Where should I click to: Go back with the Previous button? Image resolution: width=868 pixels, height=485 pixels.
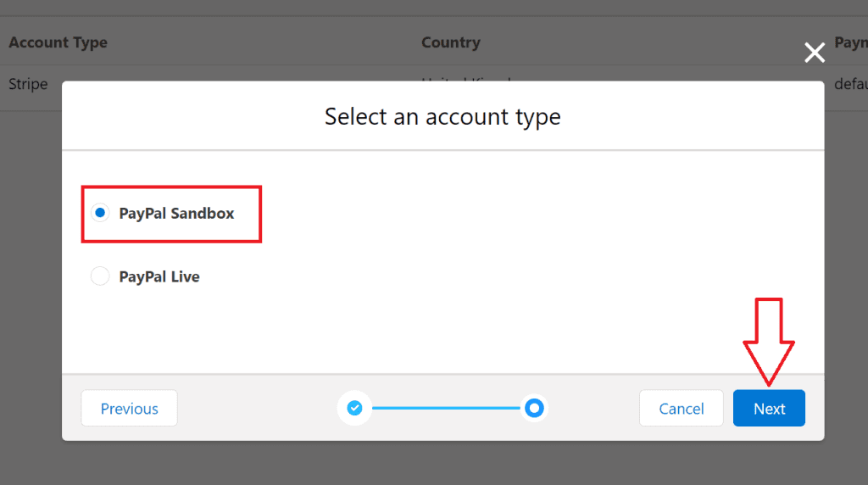coord(129,409)
